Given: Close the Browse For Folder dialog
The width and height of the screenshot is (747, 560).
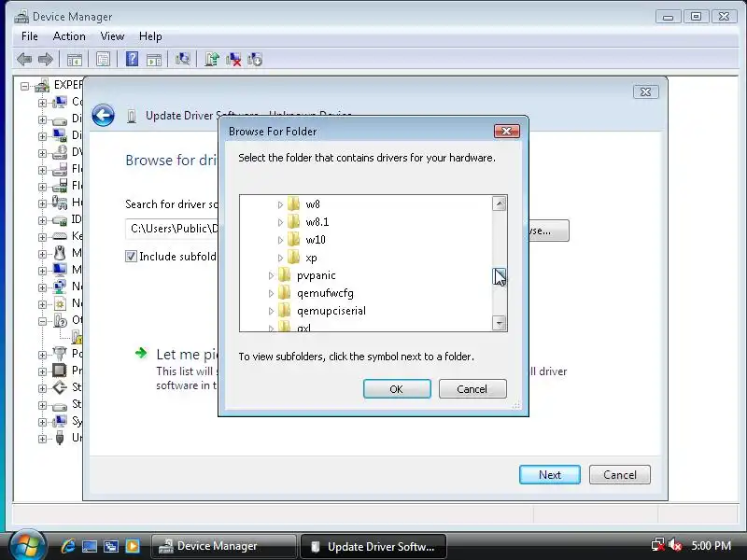Looking at the screenshot, I should tap(506, 131).
